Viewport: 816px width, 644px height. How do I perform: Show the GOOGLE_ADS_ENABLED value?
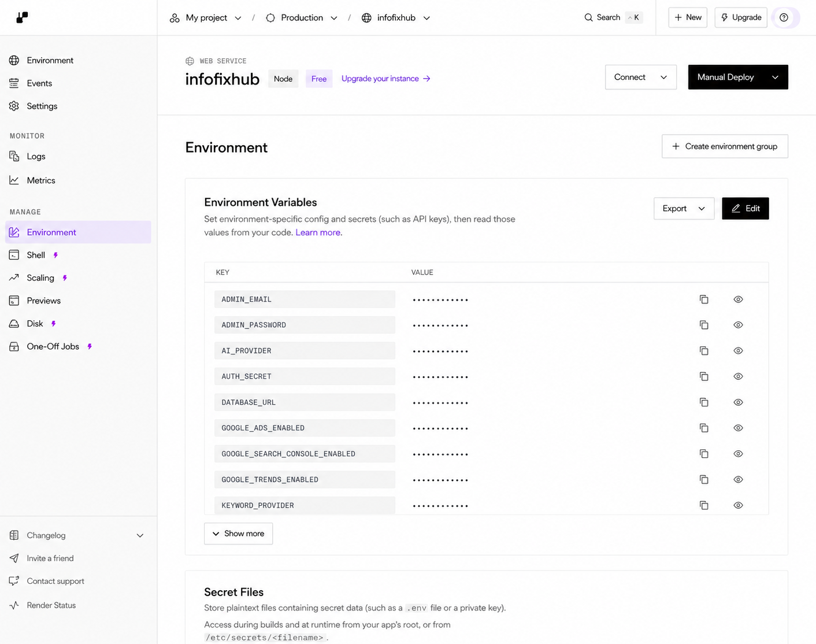pos(738,428)
